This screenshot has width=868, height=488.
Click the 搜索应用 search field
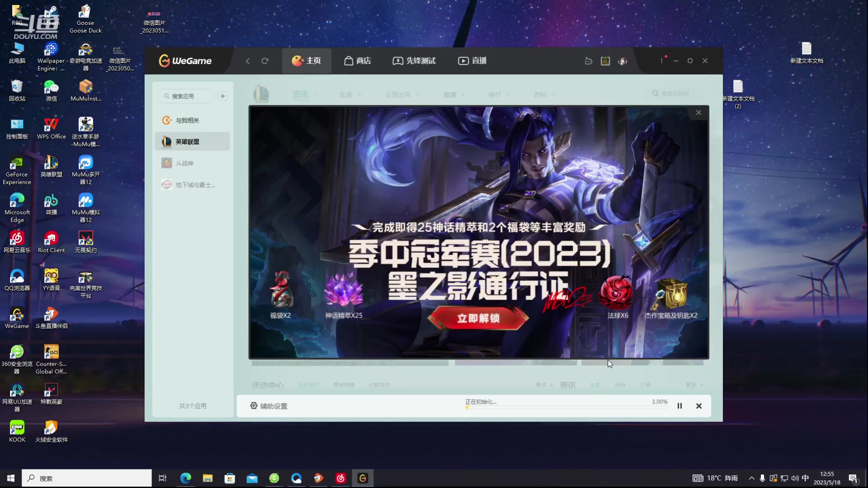[186, 96]
